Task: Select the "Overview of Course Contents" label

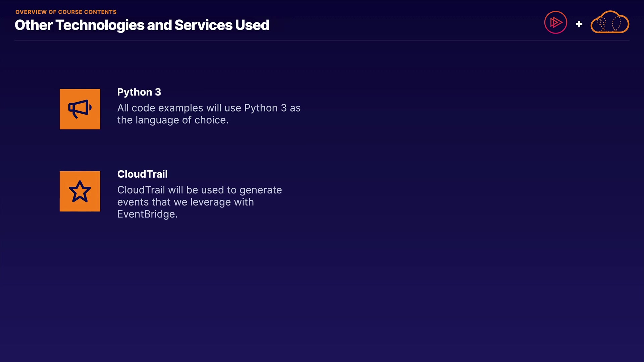Action: click(66, 12)
